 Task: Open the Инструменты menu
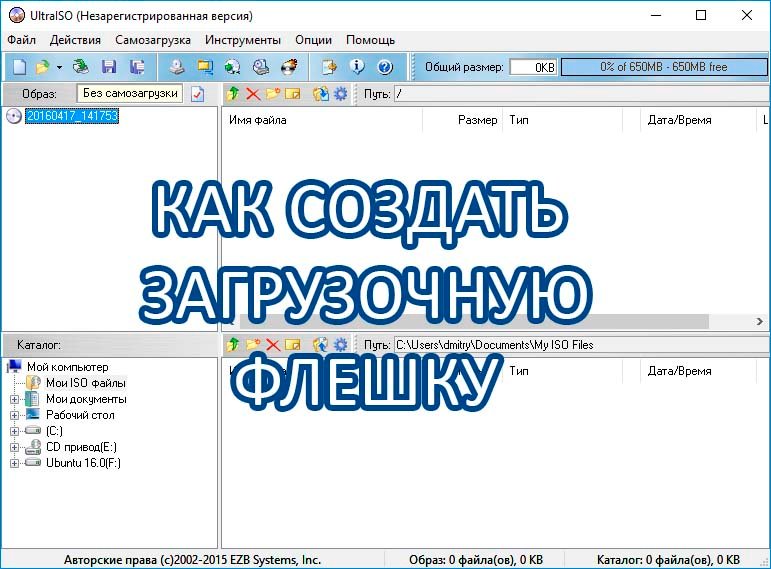[x=243, y=40]
